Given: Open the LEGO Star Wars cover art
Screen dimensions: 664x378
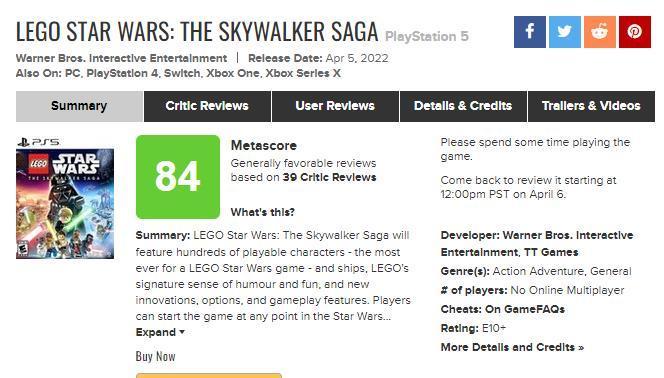Looking at the screenshot, I should [65, 204].
